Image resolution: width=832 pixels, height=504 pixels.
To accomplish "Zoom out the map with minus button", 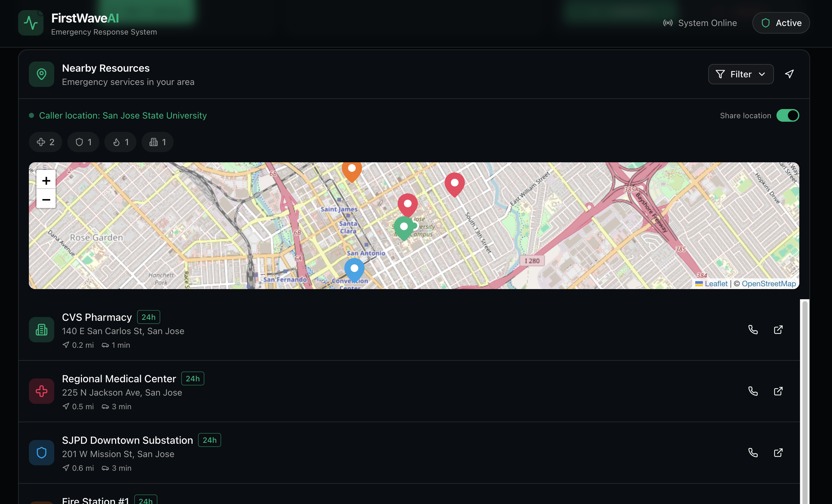I will tap(46, 199).
